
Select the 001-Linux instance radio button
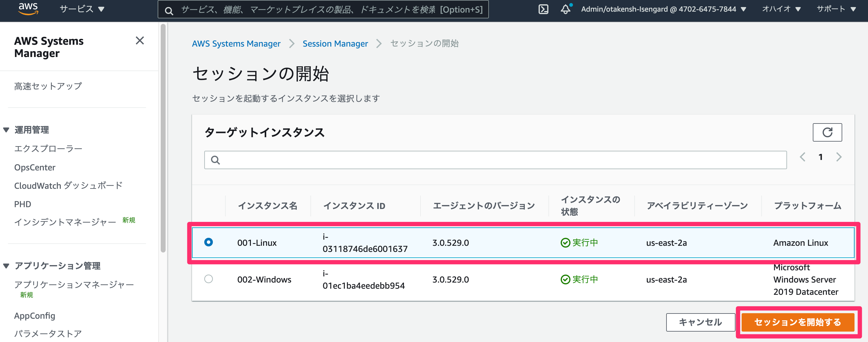(209, 242)
